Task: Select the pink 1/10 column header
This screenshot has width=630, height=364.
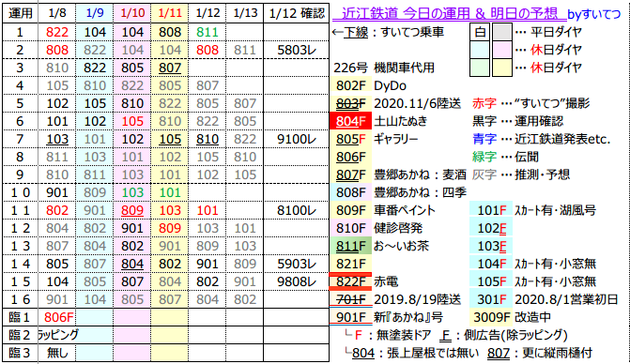Action: click(132, 14)
